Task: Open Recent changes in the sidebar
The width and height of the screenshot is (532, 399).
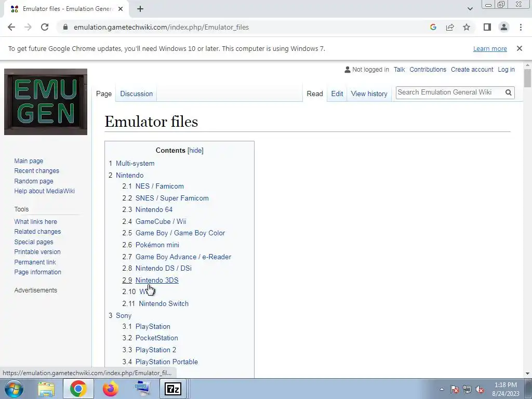Action: [x=37, y=170]
